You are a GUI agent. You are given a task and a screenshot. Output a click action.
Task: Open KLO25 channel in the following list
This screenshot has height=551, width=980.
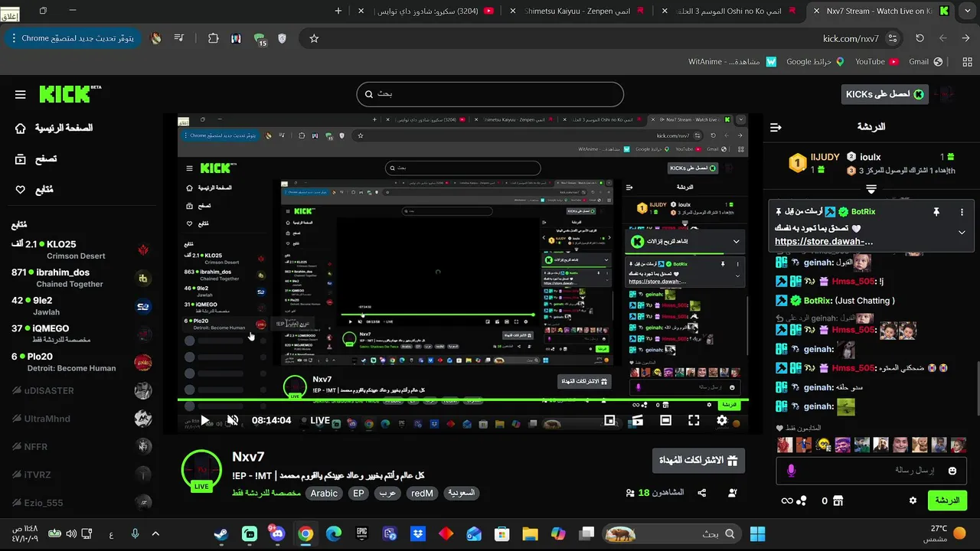[x=81, y=250]
